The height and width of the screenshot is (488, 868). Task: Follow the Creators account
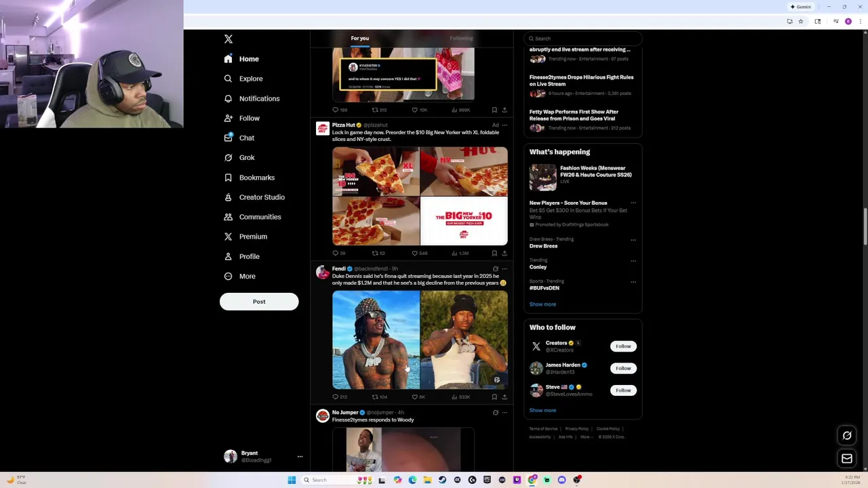pyautogui.click(x=623, y=346)
